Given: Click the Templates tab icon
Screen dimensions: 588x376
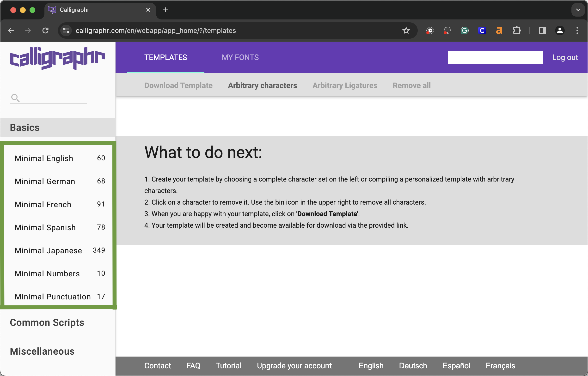Looking at the screenshot, I should point(165,57).
